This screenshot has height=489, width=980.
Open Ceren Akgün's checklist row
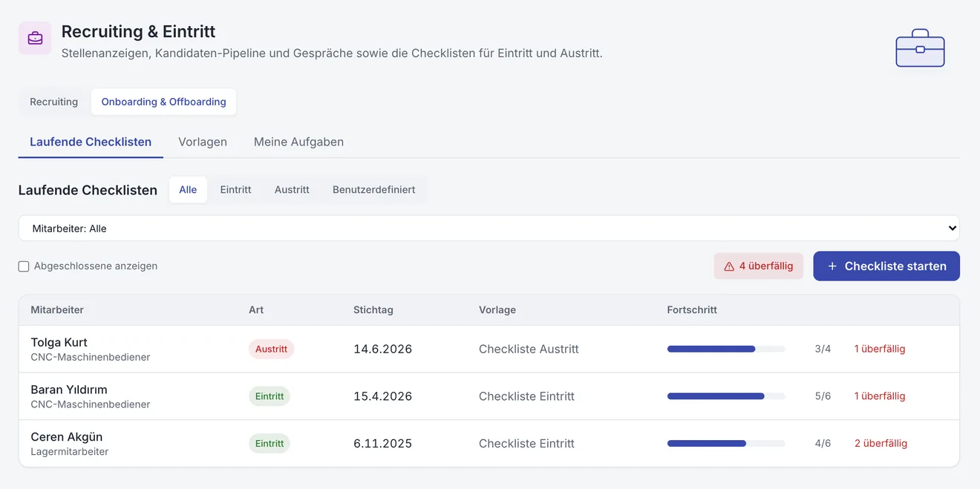pyautogui.click(x=489, y=444)
